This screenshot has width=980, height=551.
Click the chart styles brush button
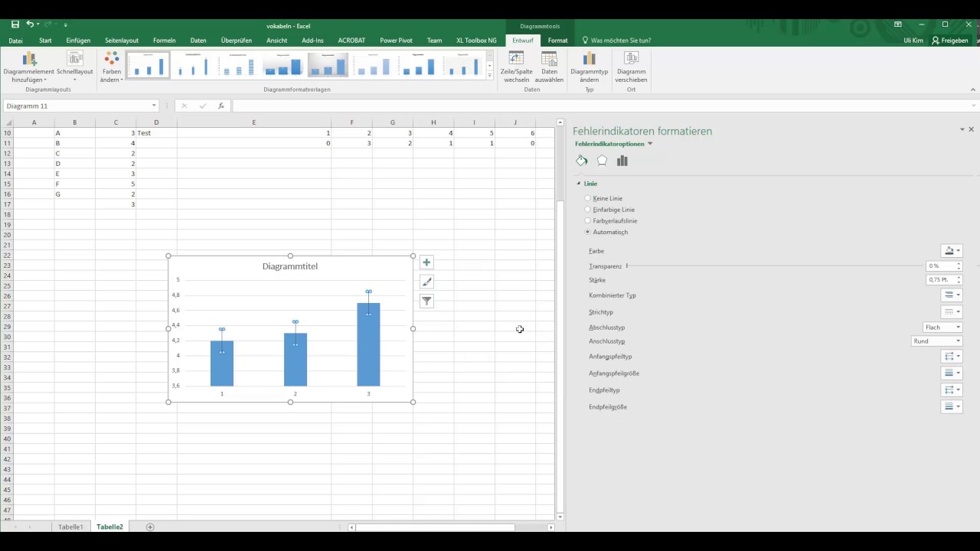coord(426,282)
